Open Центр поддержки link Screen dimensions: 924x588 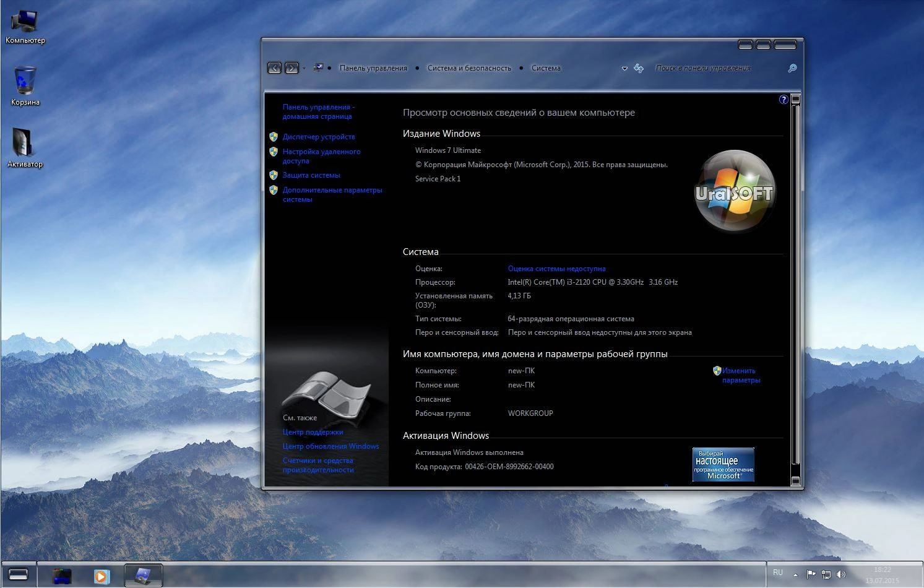[x=313, y=432]
